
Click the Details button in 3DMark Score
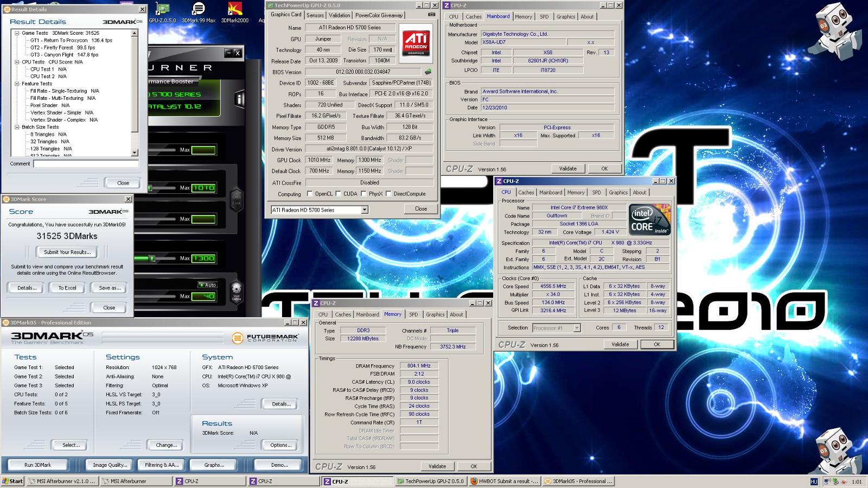tap(26, 288)
